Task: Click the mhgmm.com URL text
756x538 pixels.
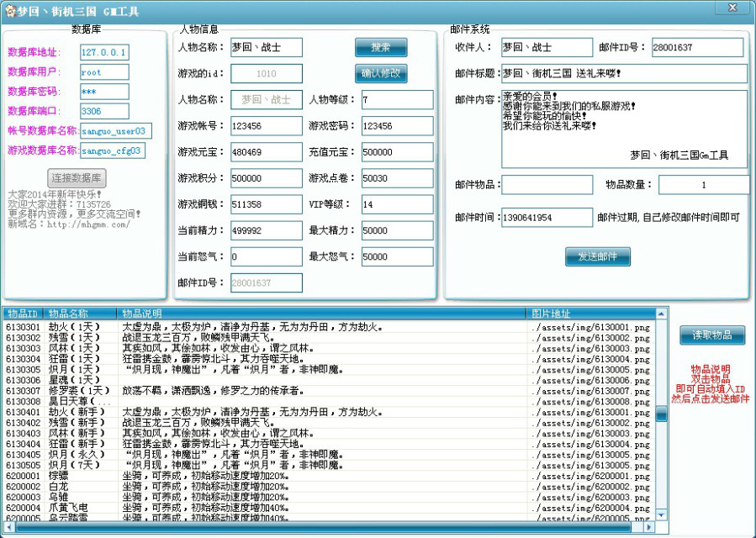Action: click(88, 224)
